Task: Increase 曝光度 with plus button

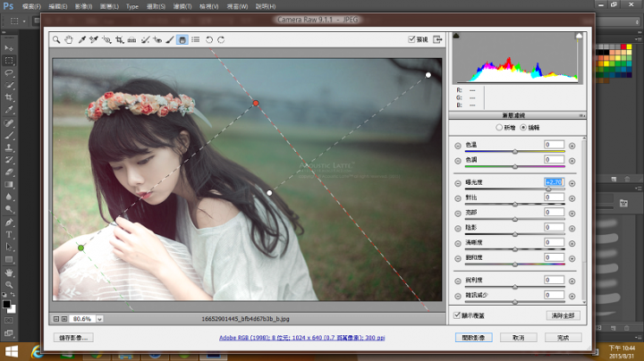Action: pos(572,183)
